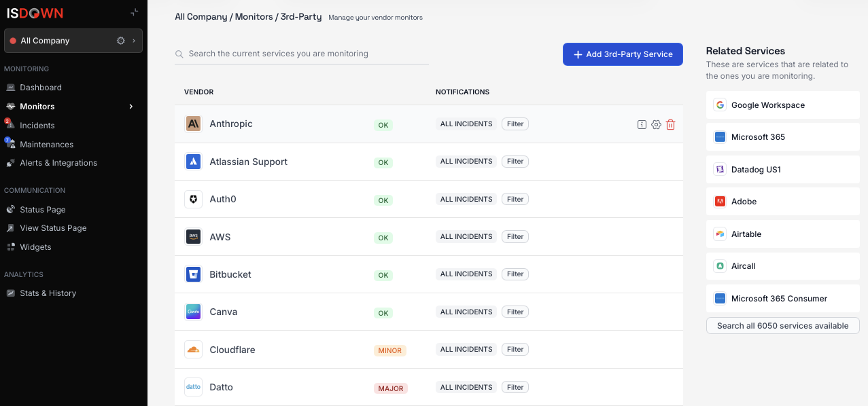Expand the Monitors submenu chevron

click(x=131, y=107)
